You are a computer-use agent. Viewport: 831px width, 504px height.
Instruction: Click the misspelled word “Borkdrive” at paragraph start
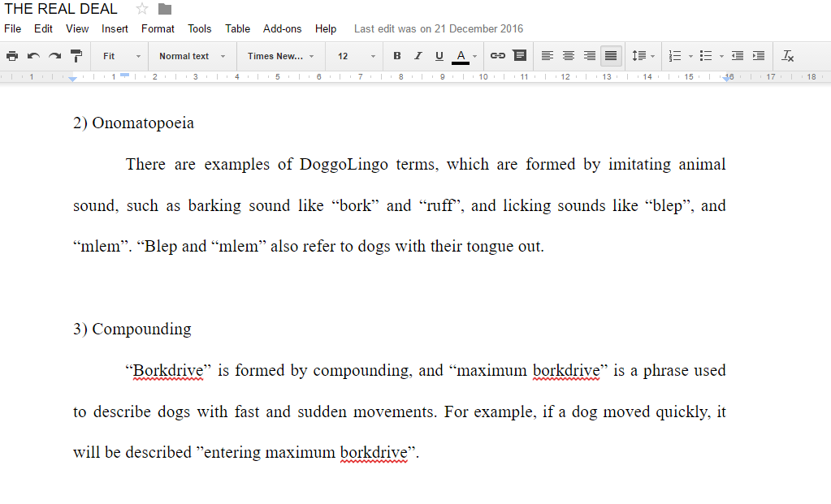click(167, 371)
